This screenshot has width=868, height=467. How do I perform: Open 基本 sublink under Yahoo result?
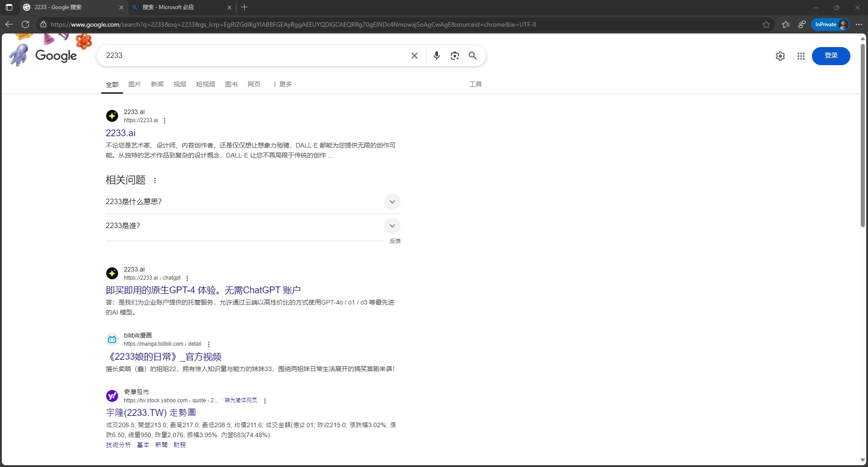point(143,445)
